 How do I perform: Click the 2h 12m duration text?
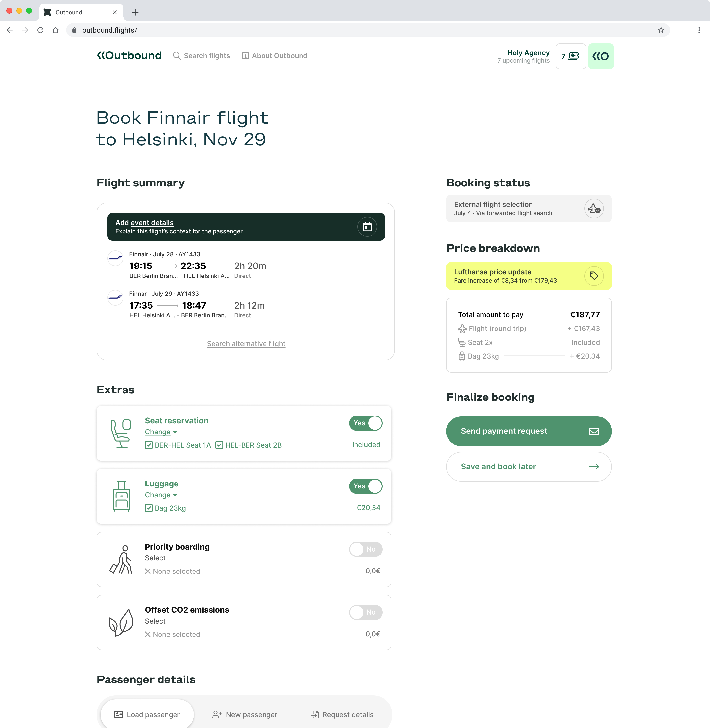(249, 305)
